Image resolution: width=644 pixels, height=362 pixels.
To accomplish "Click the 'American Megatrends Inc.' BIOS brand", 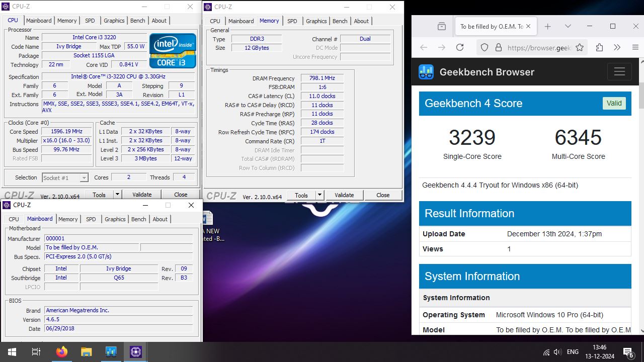I will (x=119, y=311).
